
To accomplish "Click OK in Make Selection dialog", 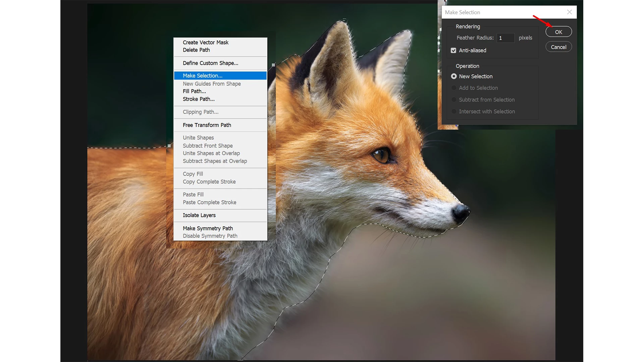I will click(x=558, y=32).
